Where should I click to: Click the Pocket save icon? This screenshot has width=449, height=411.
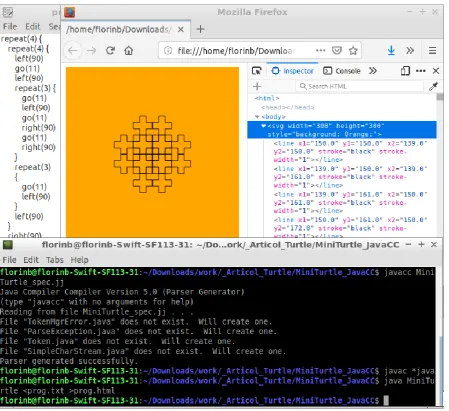tap(337, 50)
